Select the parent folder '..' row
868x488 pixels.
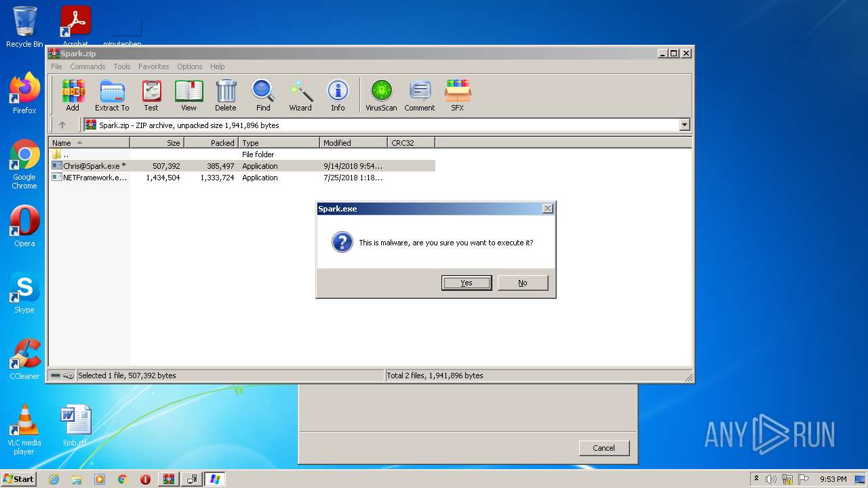[x=242, y=155]
